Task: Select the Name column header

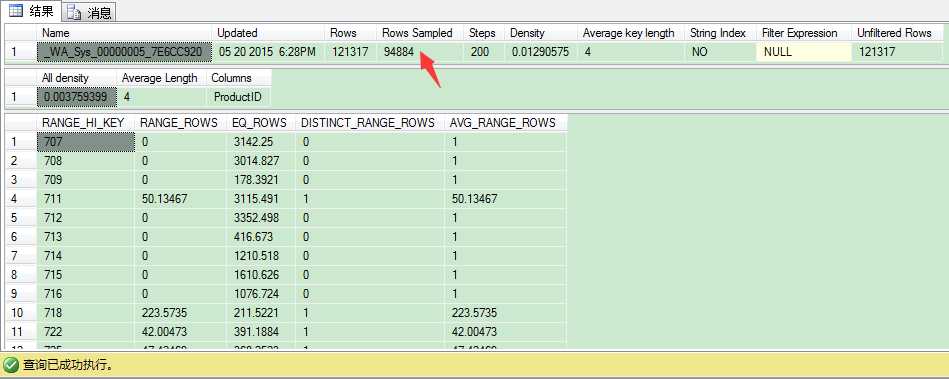Action: coord(125,33)
